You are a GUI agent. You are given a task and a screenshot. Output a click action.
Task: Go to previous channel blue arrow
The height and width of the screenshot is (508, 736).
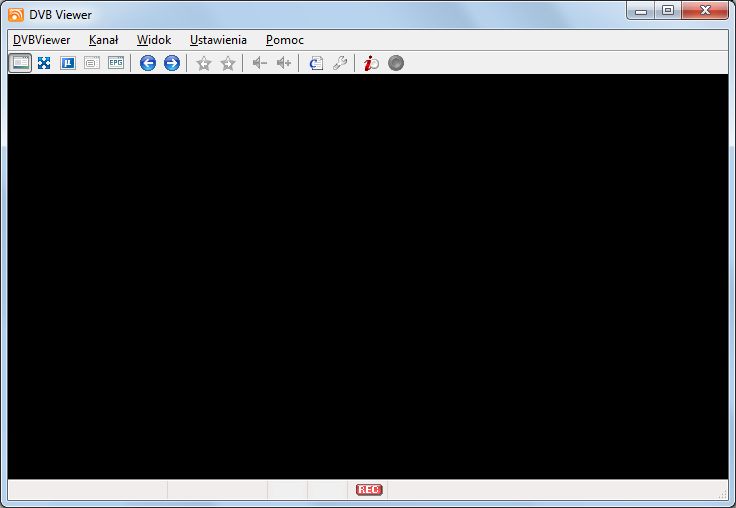(148, 63)
